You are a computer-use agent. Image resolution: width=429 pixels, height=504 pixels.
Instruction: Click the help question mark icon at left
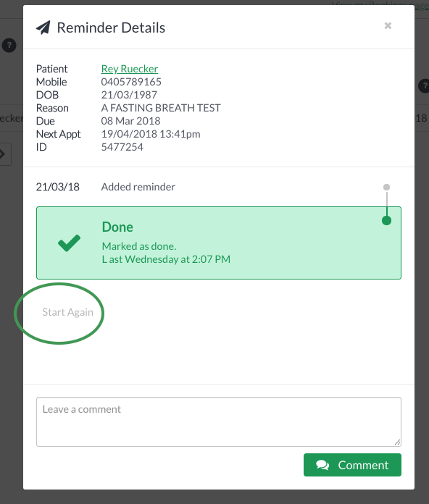point(9,46)
